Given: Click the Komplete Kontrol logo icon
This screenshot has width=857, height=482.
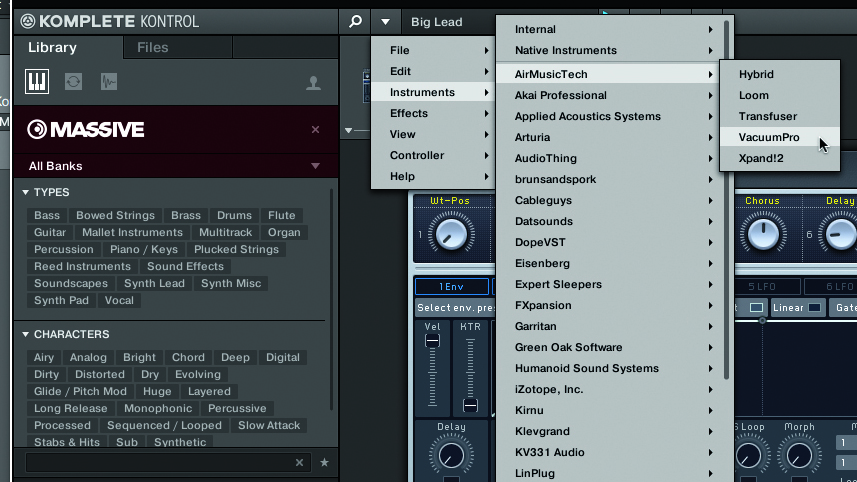Looking at the screenshot, I should 27,21.
